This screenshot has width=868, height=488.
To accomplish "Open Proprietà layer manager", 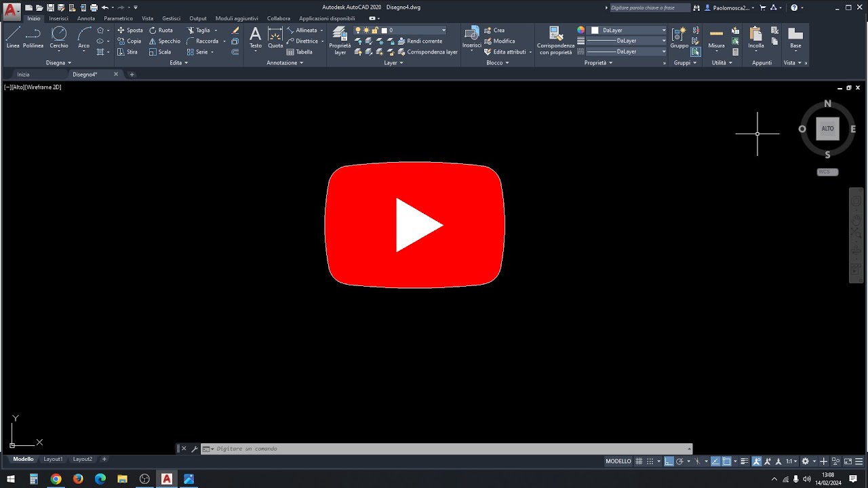I will click(x=340, y=41).
